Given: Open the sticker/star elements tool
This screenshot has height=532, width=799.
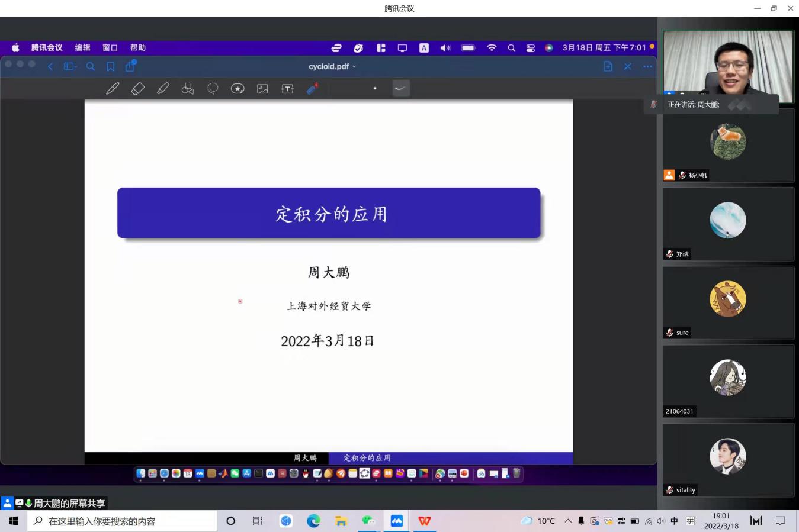Looking at the screenshot, I should tap(238, 89).
